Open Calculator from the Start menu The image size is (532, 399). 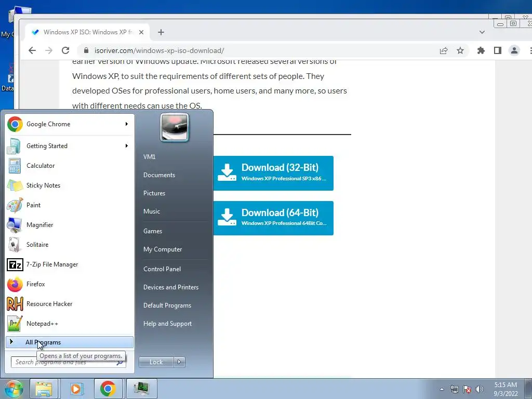(70, 166)
